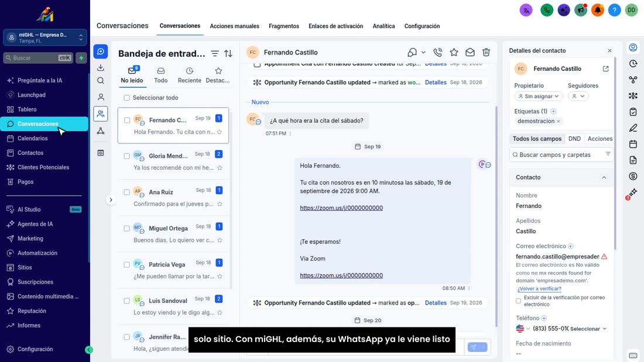This screenshot has width=644, height=362.
Task: Open Detalles for the Sep 19 opportunity update
Action: tap(436, 303)
